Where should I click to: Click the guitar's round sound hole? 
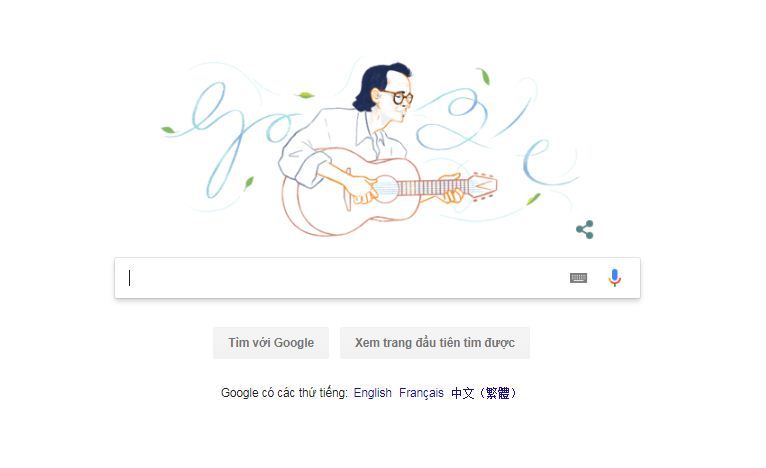(386, 189)
